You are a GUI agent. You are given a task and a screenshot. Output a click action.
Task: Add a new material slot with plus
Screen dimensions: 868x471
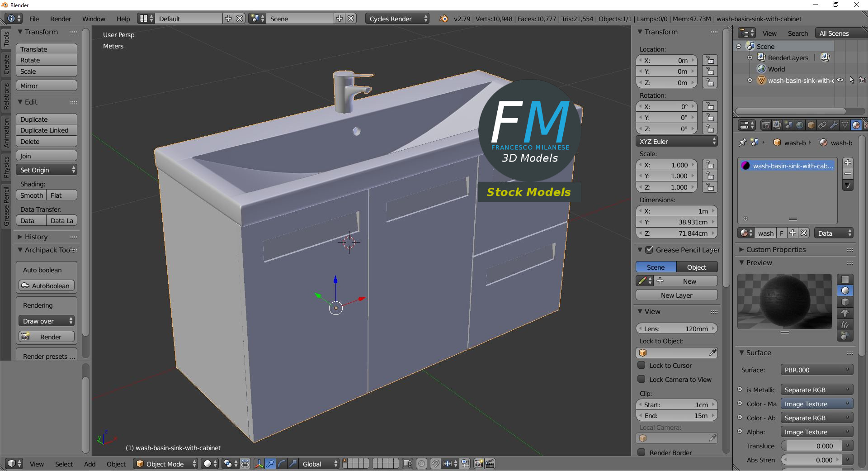pyautogui.click(x=848, y=162)
